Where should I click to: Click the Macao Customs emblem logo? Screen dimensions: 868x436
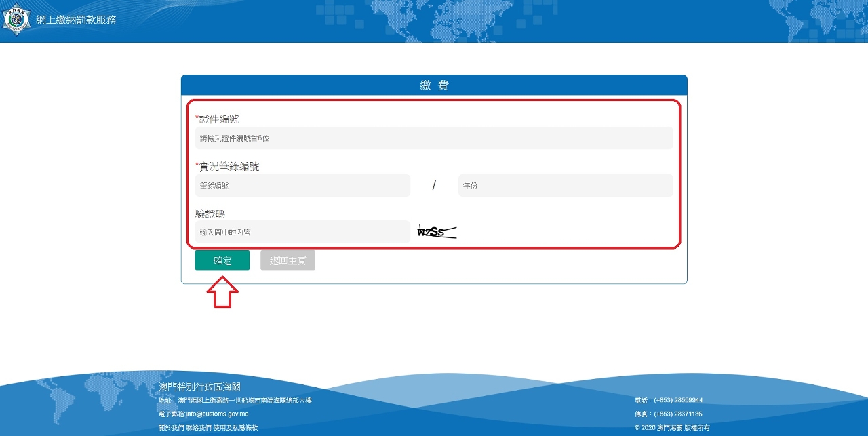coord(16,20)
